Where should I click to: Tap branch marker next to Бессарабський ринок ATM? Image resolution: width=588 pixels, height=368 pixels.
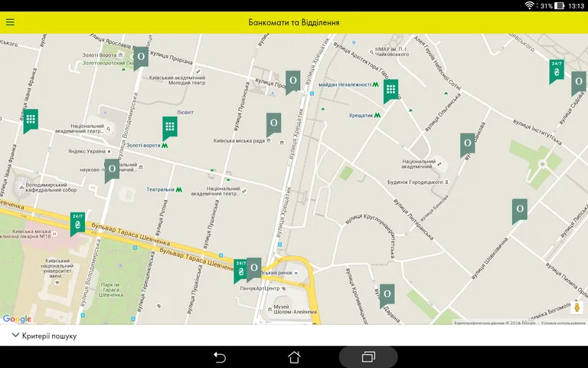(x=254, y=270)
